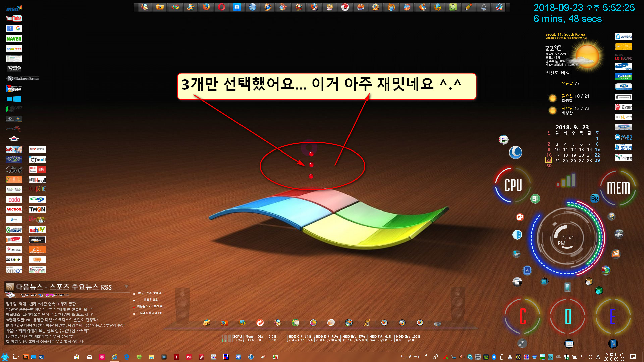Open headline about 베르텐스 코리아오픈 단식 우승
644x362 pixels.
click(50, 315)
